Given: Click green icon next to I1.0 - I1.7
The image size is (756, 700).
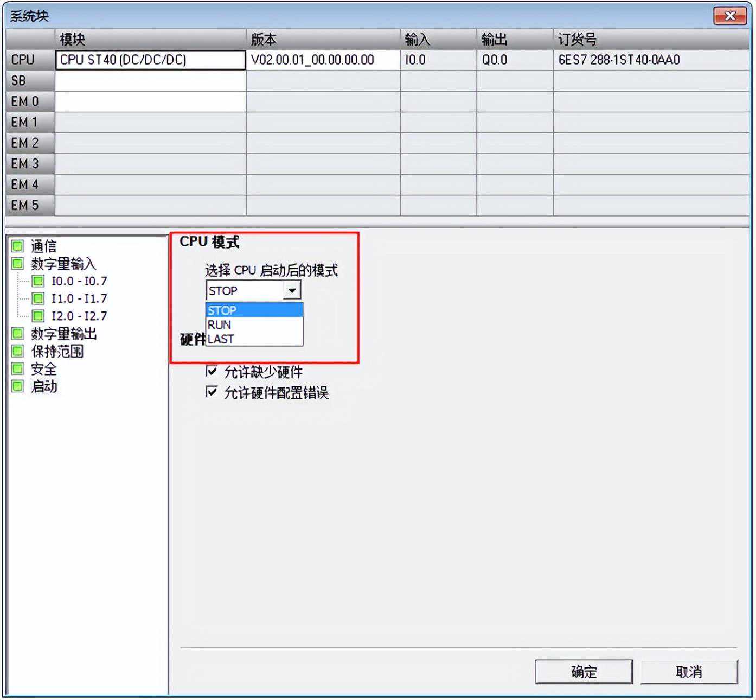Looking at the screenshot, I should point(38,298).
